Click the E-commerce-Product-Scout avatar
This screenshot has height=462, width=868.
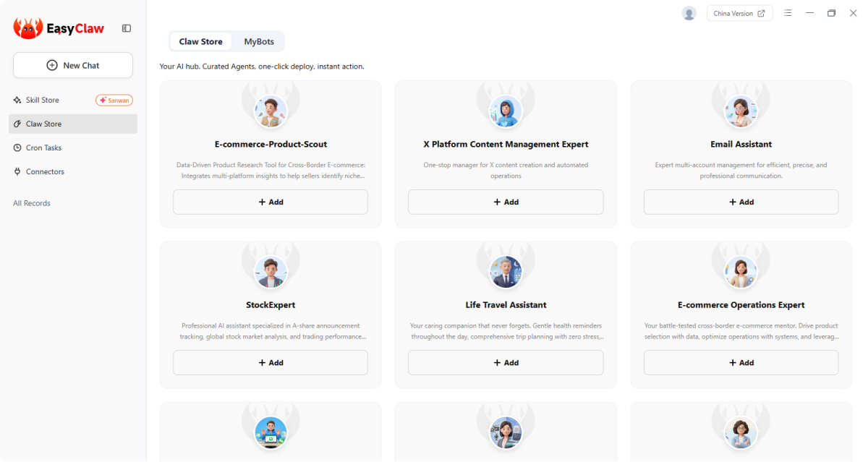click(x=271, y=111)
